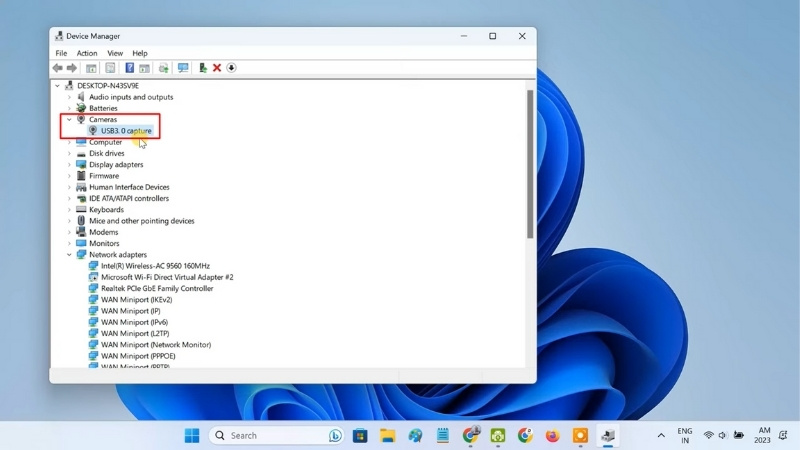Select WAN Miniport (Network Monitor)
This screenshot has width=800, height=450.
click(156, 344)
